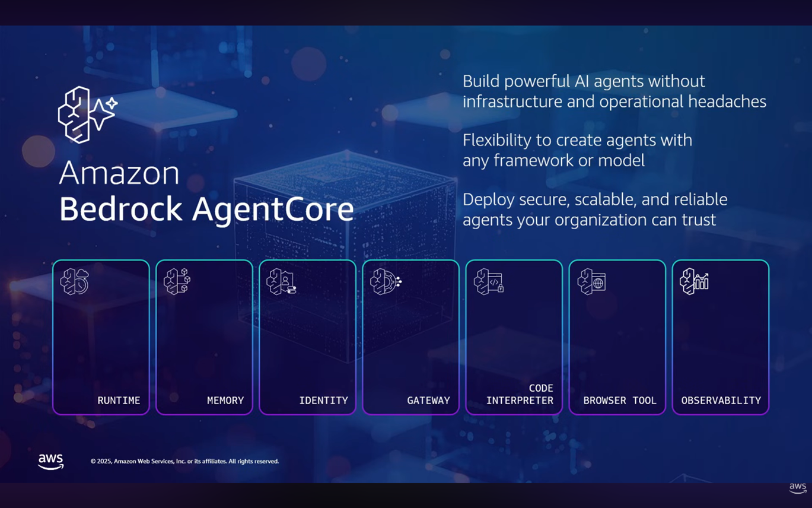Select the BROWSER TOOL label

(x=620, y=401)
